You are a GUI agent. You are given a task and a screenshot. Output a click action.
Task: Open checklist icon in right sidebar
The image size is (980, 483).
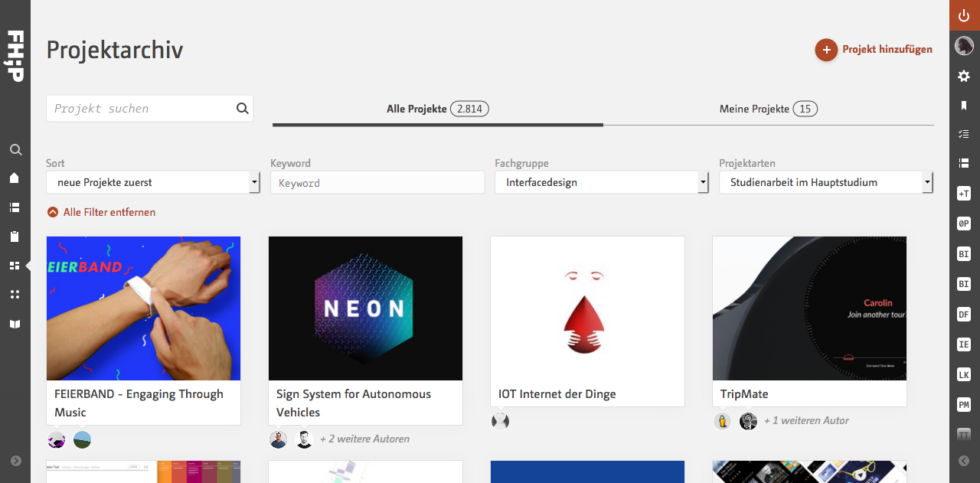tap(965, 134)
